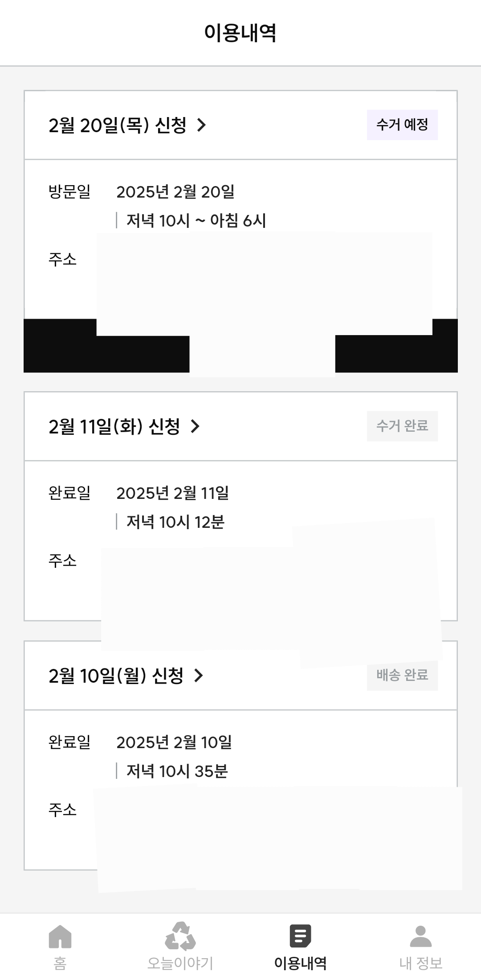The height and width of the screenshot is (980, 481).
Task: Expand the 2월 20일(목) 신청 chevron
Action: tap(202, 125)
